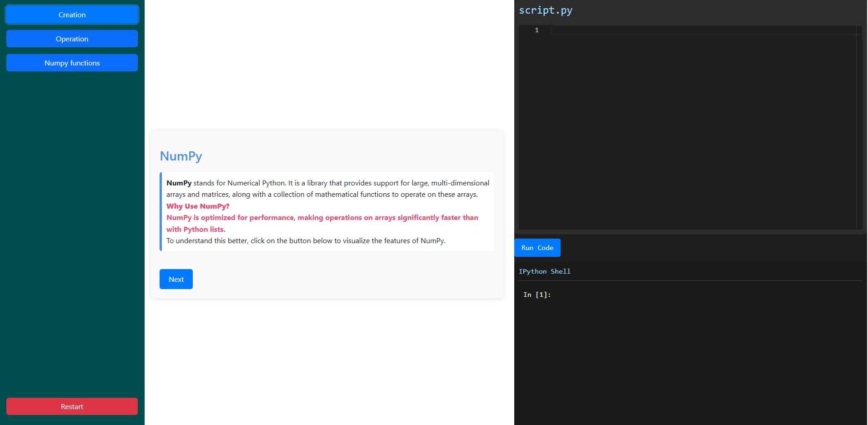
Task: Open the Creation section in sidebar
Action: (x=72, y=15)
